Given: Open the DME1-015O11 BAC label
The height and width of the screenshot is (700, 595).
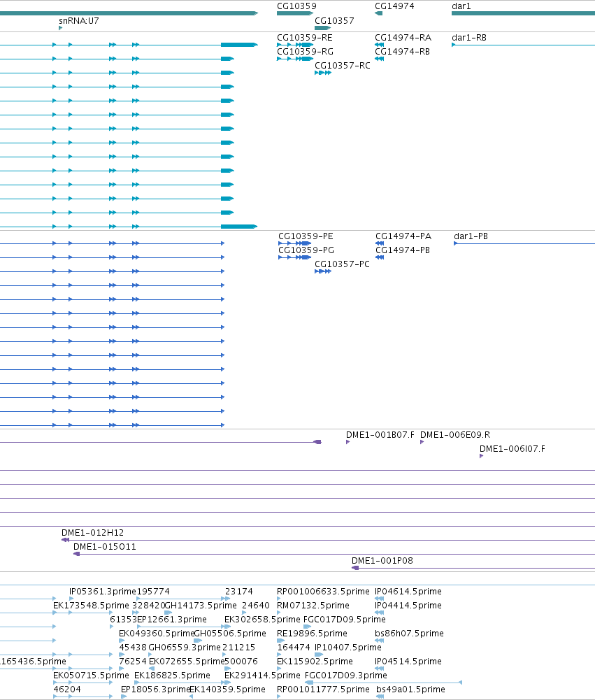Looking at the screenshot, I should [104, 547].
